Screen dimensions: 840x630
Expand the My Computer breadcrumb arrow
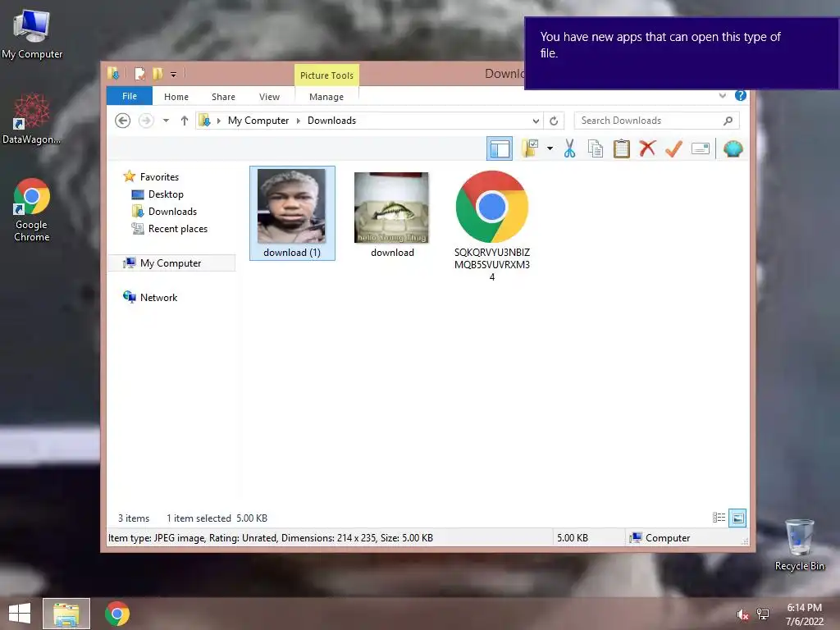click(299, 121)
